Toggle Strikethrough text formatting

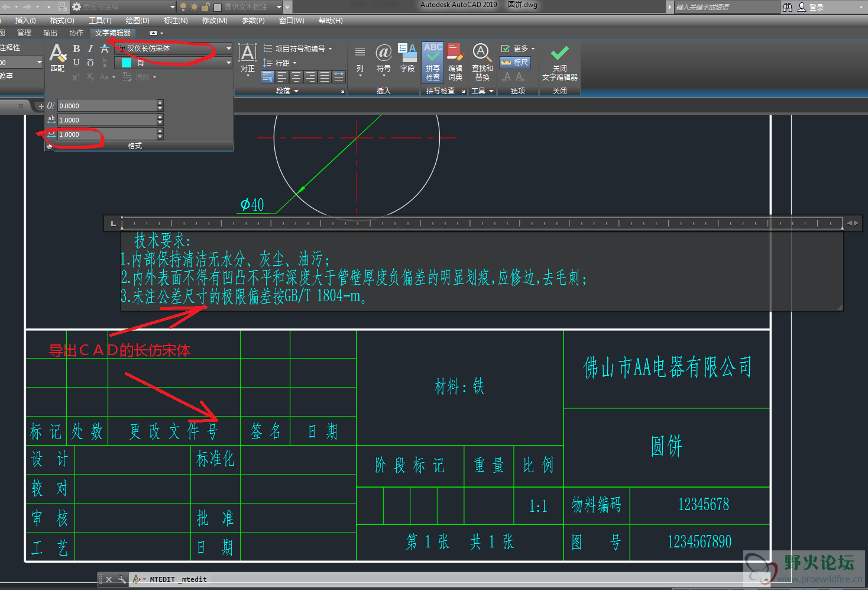pos(105,49)
